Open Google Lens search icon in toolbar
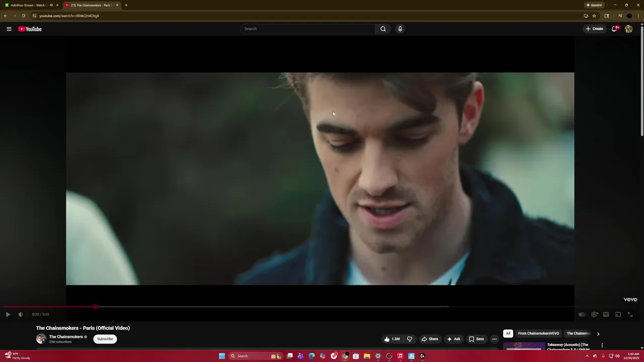 pyautogui.click(x=607, y=16)
